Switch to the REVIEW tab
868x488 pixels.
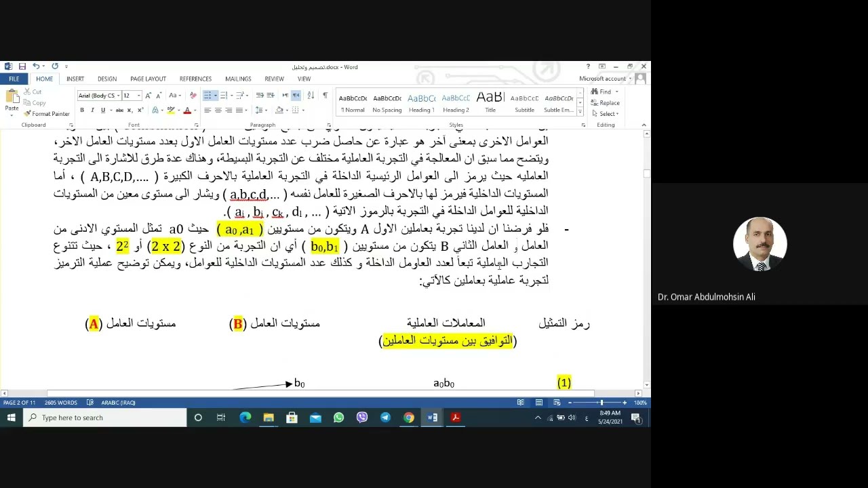(x=274, y=79)
